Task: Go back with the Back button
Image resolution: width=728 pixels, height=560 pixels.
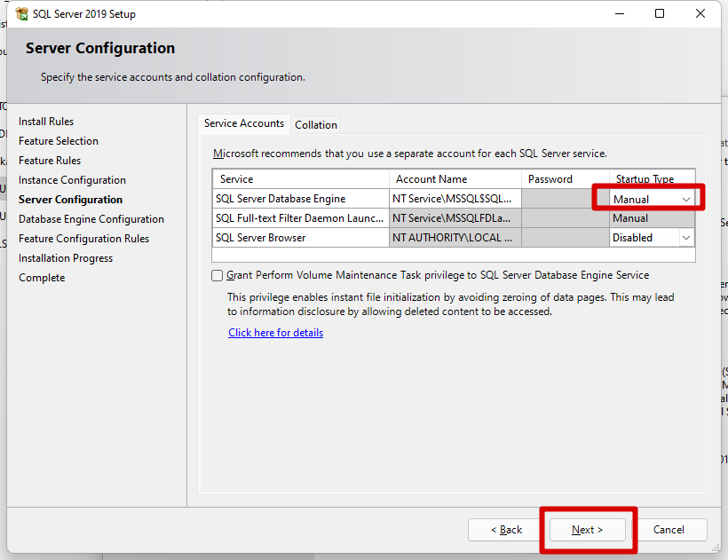Action: click(506, 530)
